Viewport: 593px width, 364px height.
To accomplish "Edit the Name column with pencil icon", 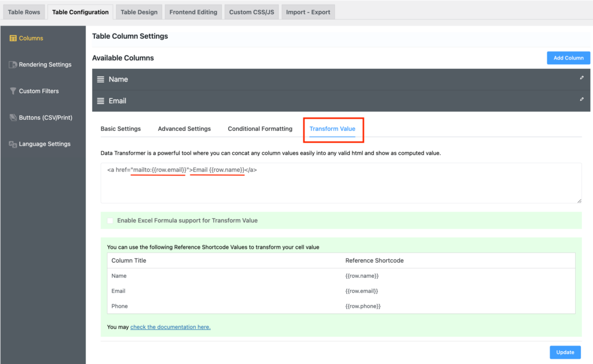I will (581, 78).
